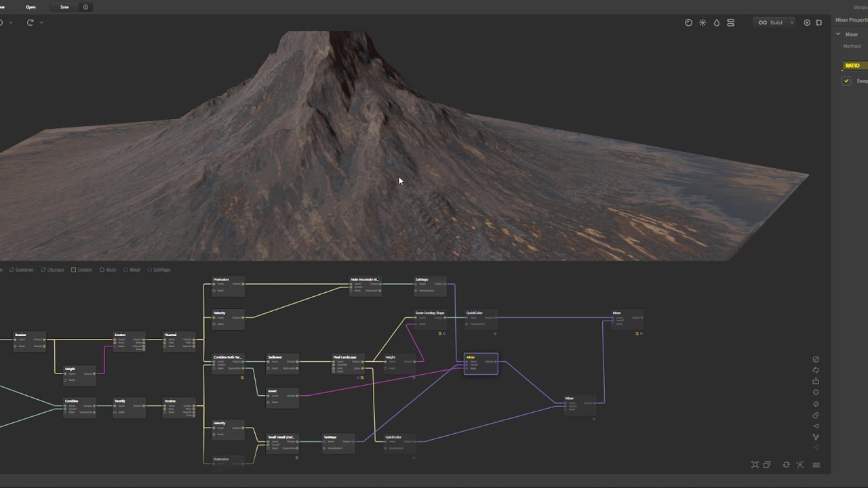Screen dimensions: 868x488
Task: Select the Main Mountain node
Action: [366, 286]
